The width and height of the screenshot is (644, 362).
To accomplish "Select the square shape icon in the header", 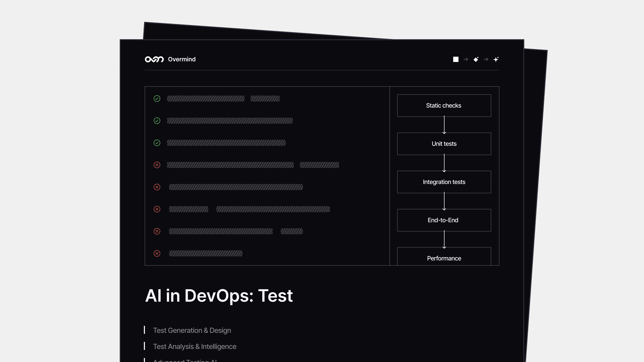I will point(456,59).
